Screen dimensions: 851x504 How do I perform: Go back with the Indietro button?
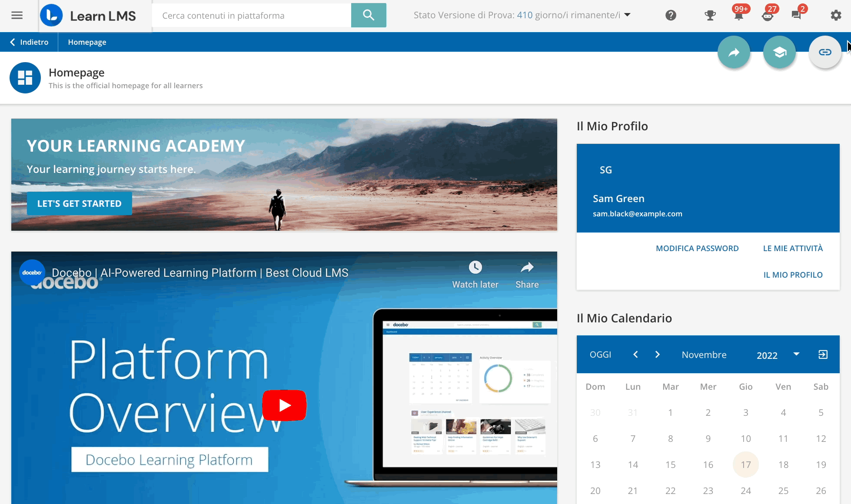(29, 42)
